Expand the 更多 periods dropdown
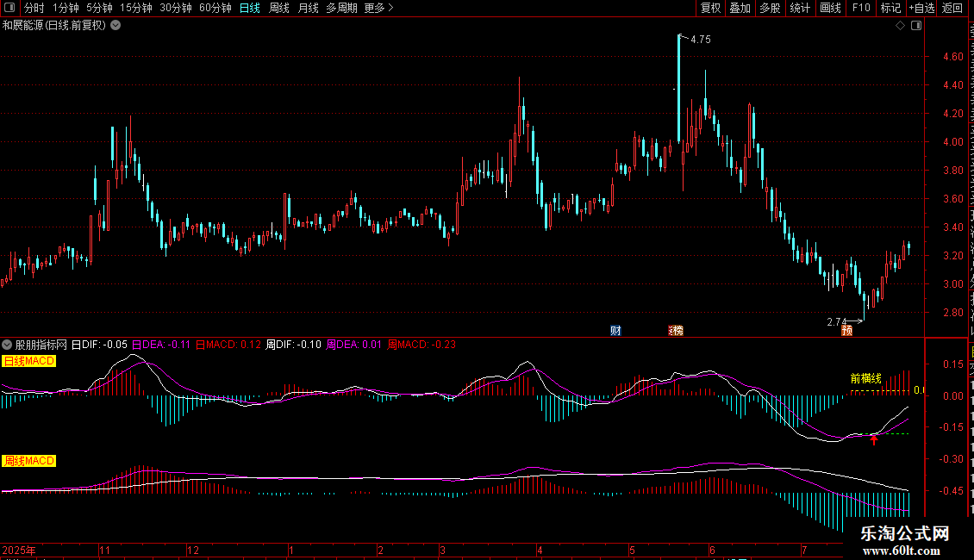Viewport: 974px width, 560px height. click(x=378, y=8)
